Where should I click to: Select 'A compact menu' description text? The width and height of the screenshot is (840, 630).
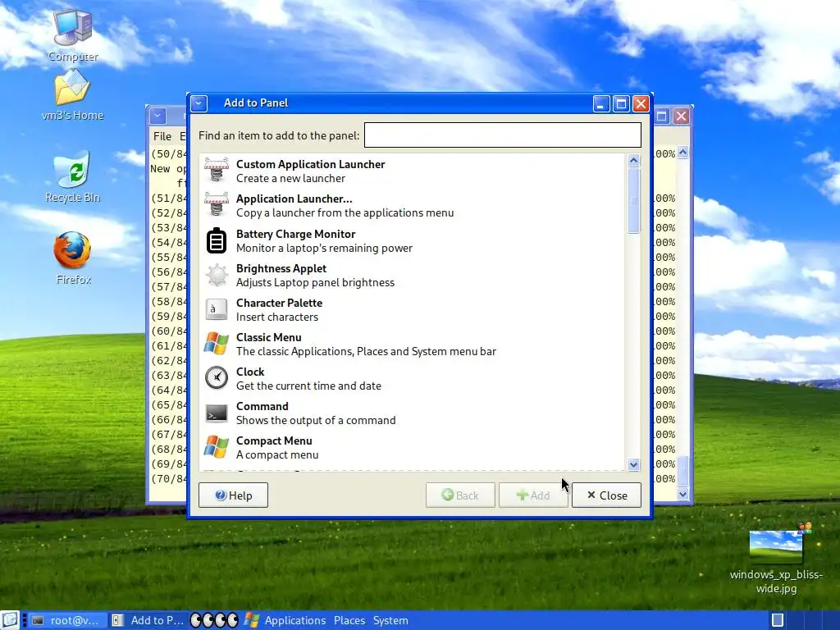(277, 454)
